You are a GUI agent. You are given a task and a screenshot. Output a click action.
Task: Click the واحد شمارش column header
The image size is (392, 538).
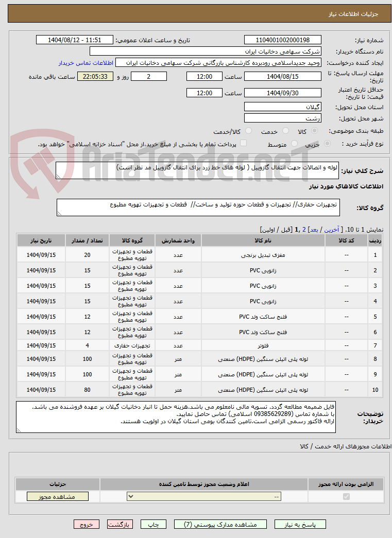(178, 240)
